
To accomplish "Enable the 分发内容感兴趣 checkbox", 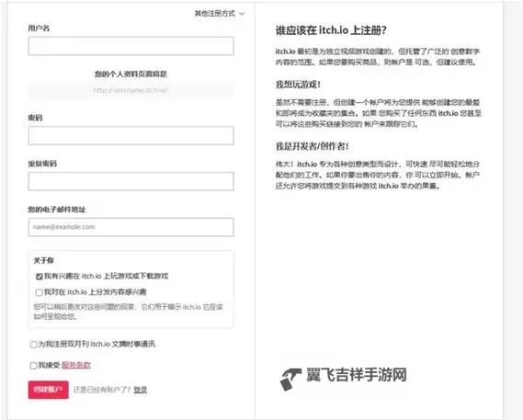I will pos(39,292).
